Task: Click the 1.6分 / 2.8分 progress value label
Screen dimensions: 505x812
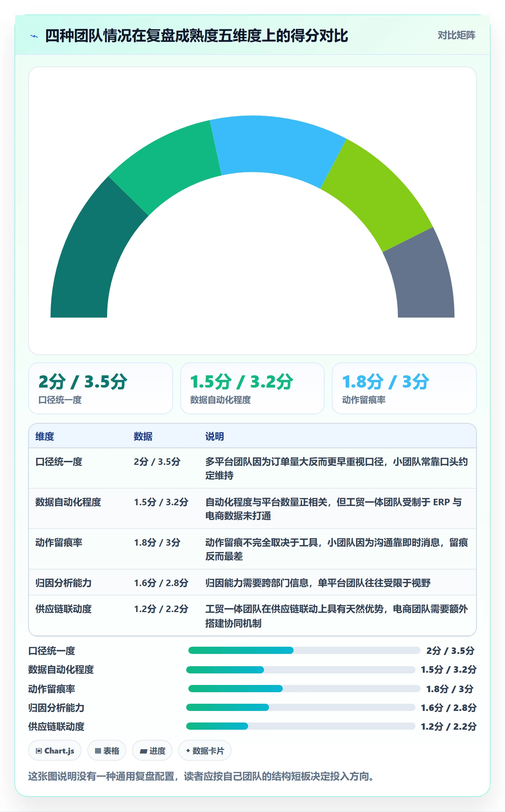Action: pyautogui.click(x=449, y=708)
